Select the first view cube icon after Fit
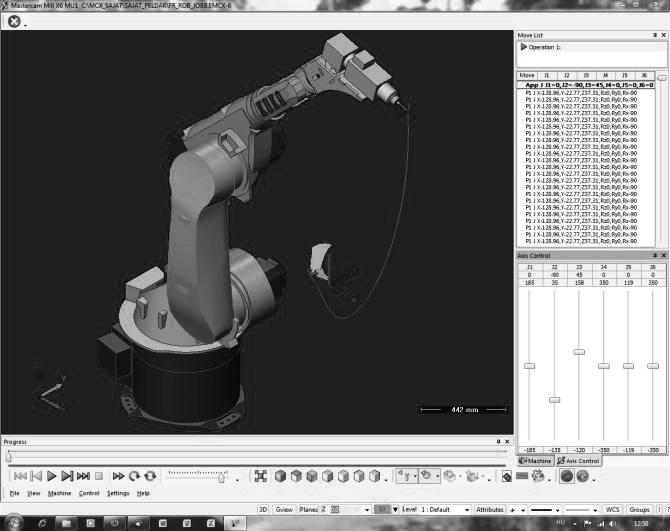 (280, 476)
